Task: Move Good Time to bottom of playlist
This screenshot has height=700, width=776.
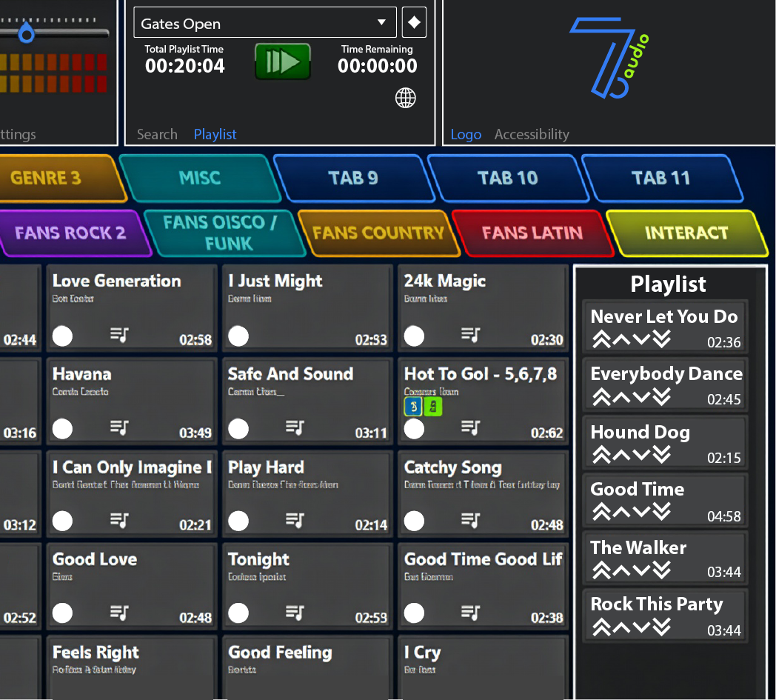Action: coord(662,513)
